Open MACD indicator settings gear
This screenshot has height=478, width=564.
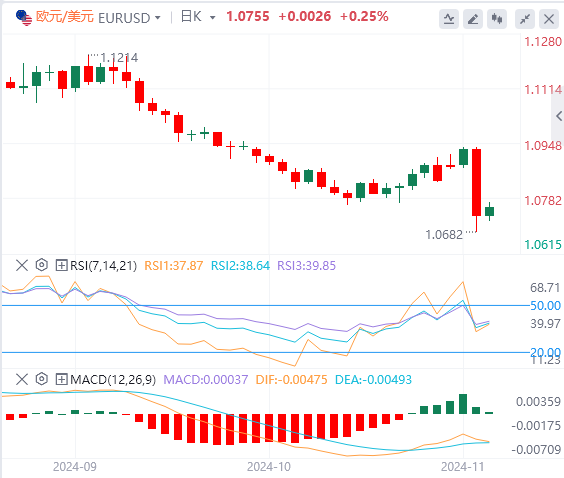tap(42, 379)
